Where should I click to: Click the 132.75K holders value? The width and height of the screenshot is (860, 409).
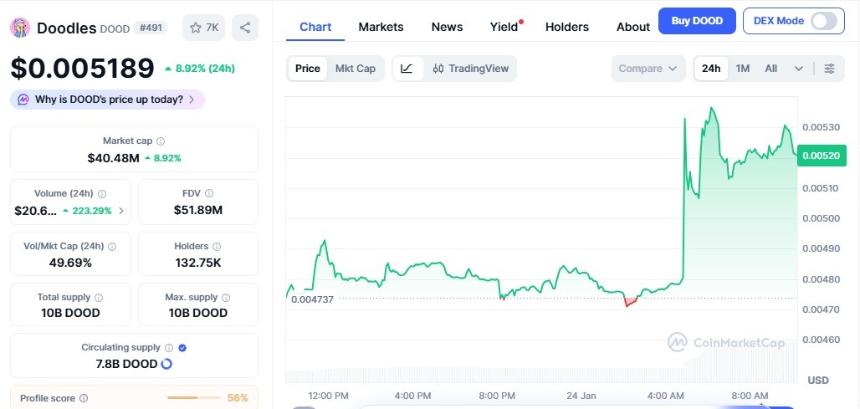tap(198, 263)
